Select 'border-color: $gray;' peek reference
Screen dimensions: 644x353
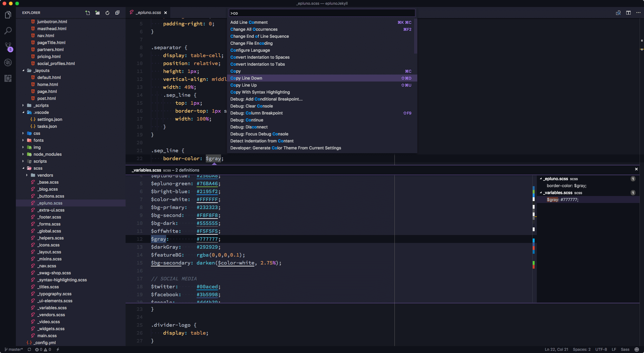click(566, 186)
